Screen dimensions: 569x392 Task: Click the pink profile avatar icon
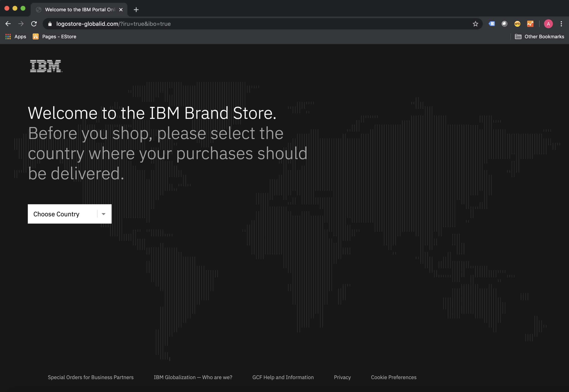pos(549,24)
